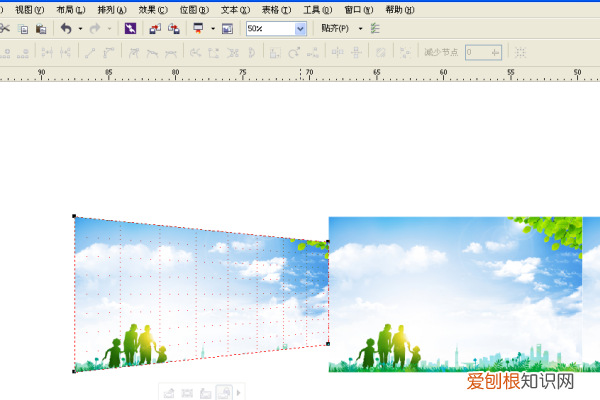Image resolution: width=600 pixels, height=400 pixels.
Task: Open the Options icon beside Snap menu
Action: [x=376, y=29]
